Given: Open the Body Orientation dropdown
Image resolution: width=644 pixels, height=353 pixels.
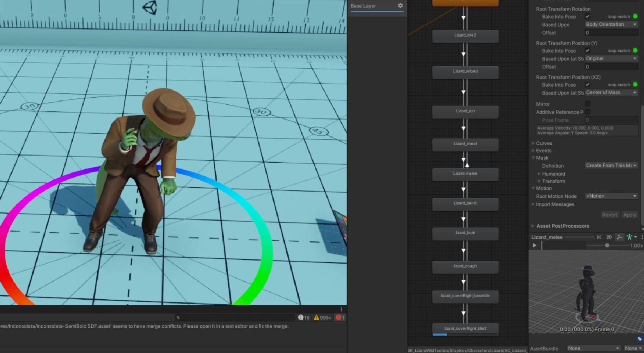Looking at the screenshot, I should (611, 25).
